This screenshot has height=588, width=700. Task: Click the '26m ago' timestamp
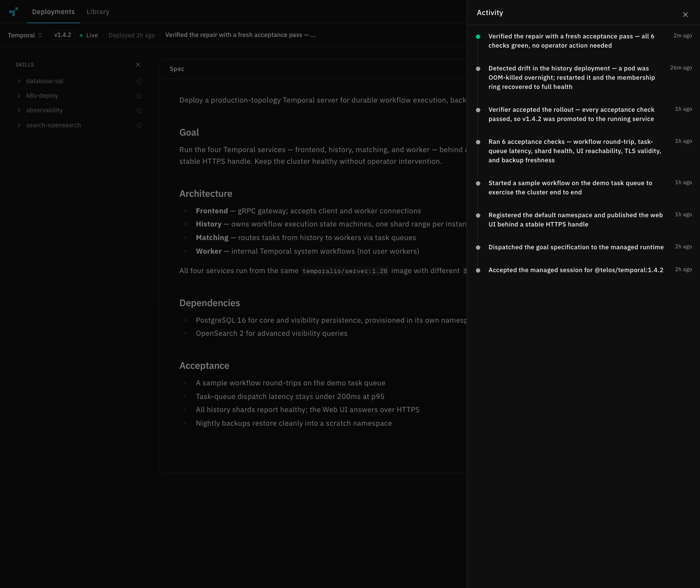pos(681,68)
